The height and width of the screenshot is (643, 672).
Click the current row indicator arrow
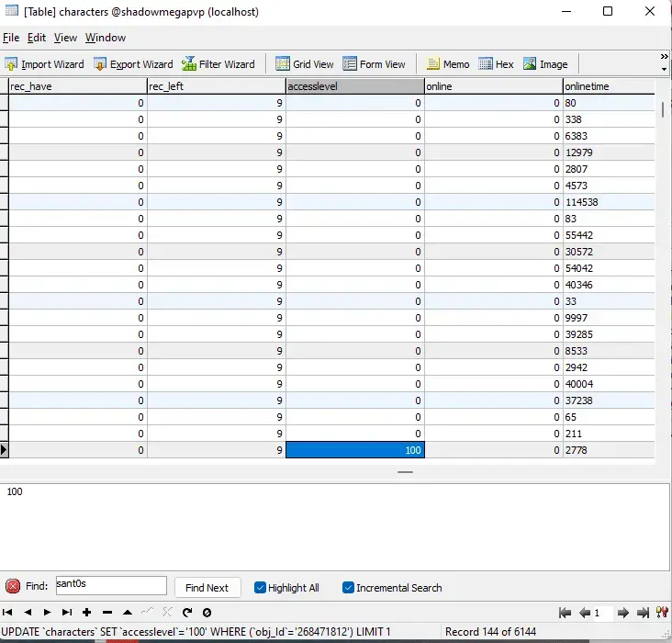point(4,450)
